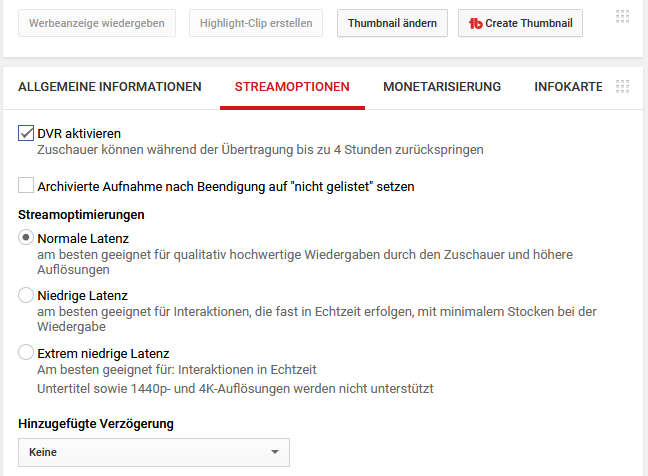Disable the DVR aktivieren checkbox

(26, 133)
